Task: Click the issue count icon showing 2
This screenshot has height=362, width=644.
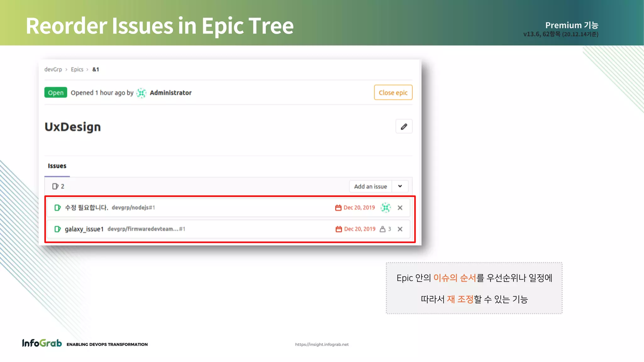Action: (55, 186)
